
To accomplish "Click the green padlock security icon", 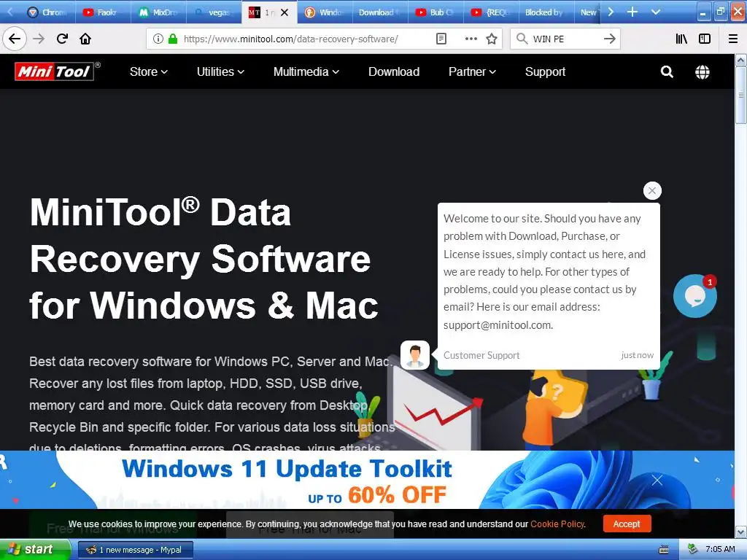I will 173,39.
